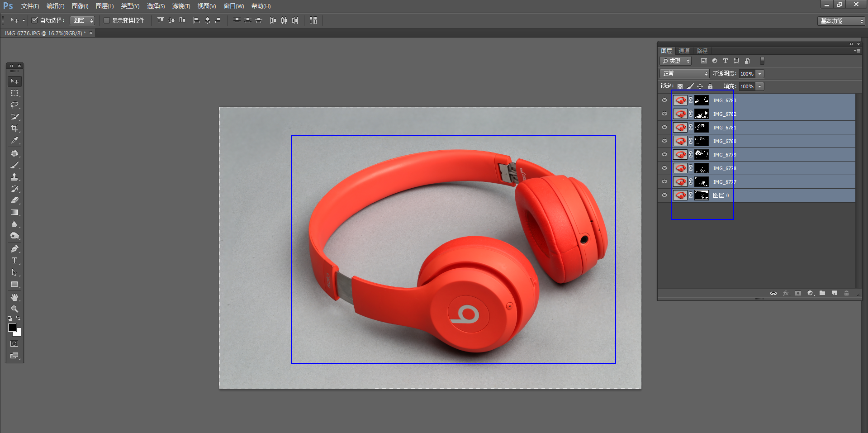The width and height of the screenshot is (868, 433).
Task: Choose the Path Selection tool
Action: (14, 272)
